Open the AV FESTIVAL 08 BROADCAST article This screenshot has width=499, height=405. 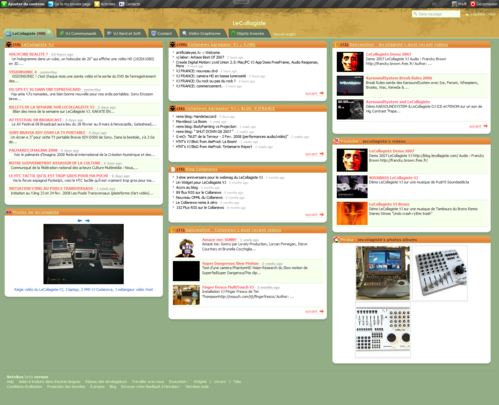point(35,120)
